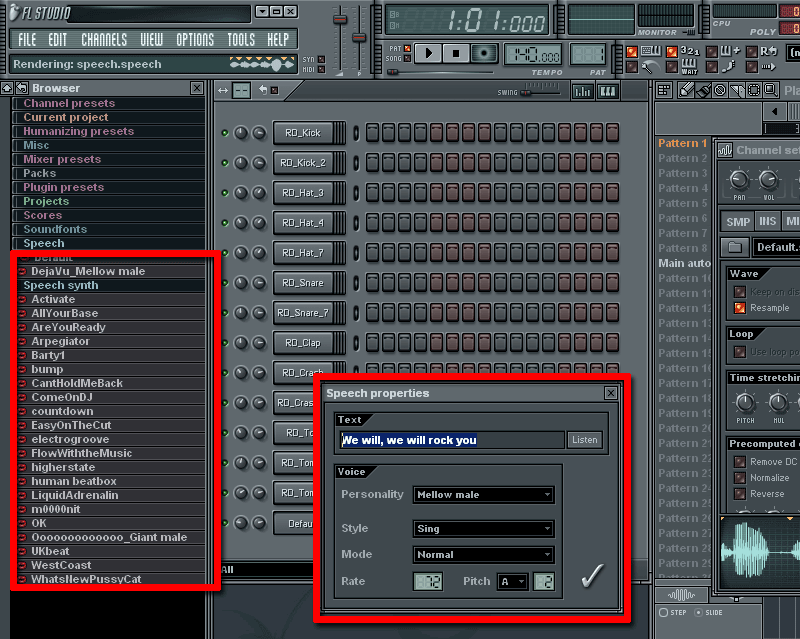Select the playlist Pencil tool

685,90
